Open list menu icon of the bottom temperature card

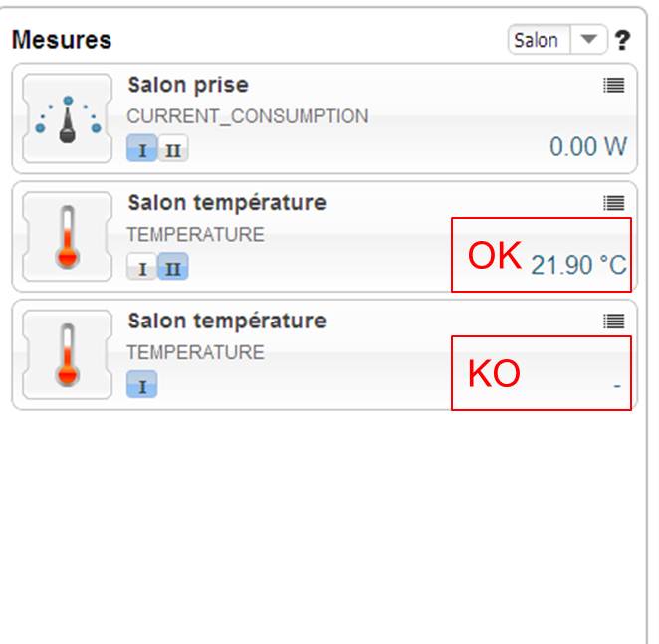[x=614, y=322]
